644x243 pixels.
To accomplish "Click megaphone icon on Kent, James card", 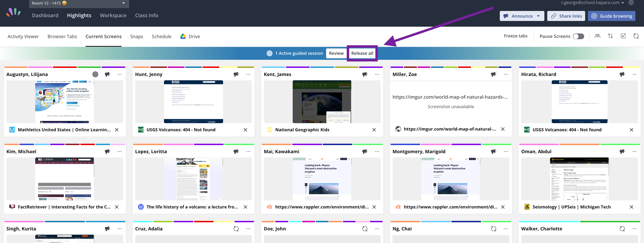I will (365, 74).
